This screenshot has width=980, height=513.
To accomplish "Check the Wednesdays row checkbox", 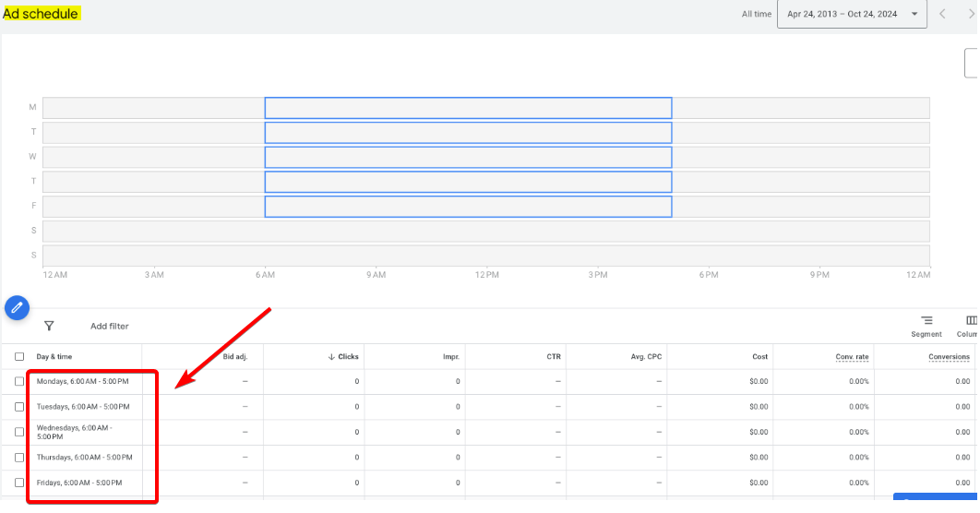I will click(19, 432).
